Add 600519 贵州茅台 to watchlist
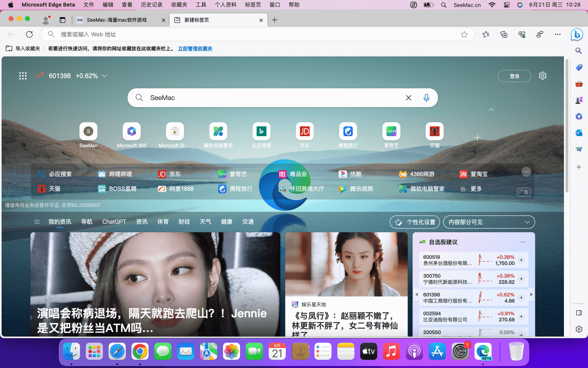588x368 pixels. click(521, 260)
